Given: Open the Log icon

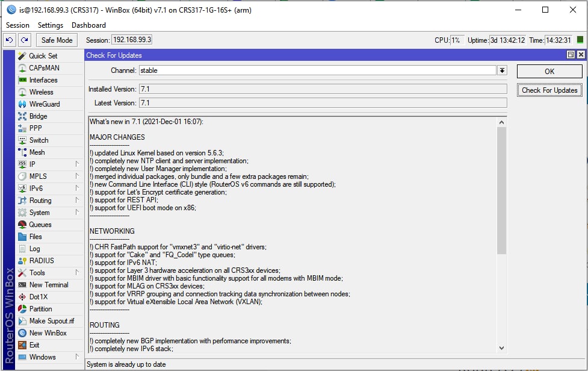Looking at the screenshot, I should click(22, 249).
